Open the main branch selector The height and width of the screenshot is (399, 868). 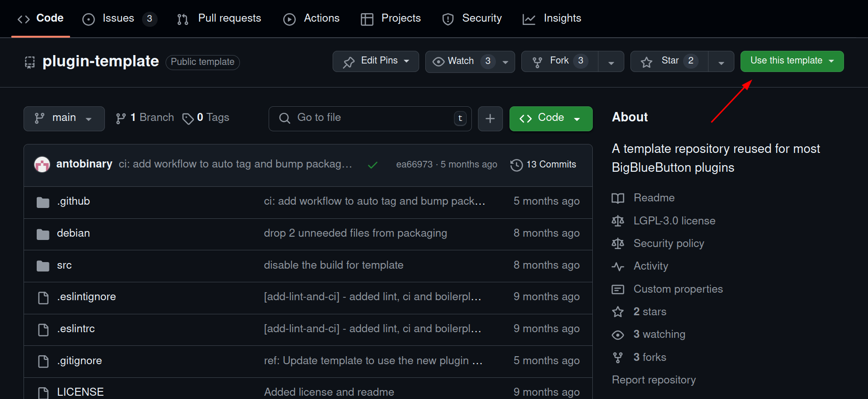click(64, 119)
